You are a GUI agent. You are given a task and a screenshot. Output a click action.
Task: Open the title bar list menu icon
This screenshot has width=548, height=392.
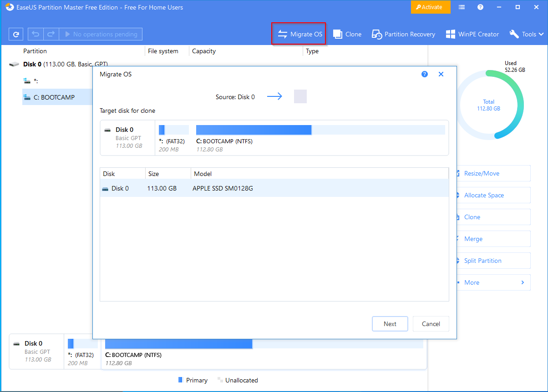pos(462,7)
